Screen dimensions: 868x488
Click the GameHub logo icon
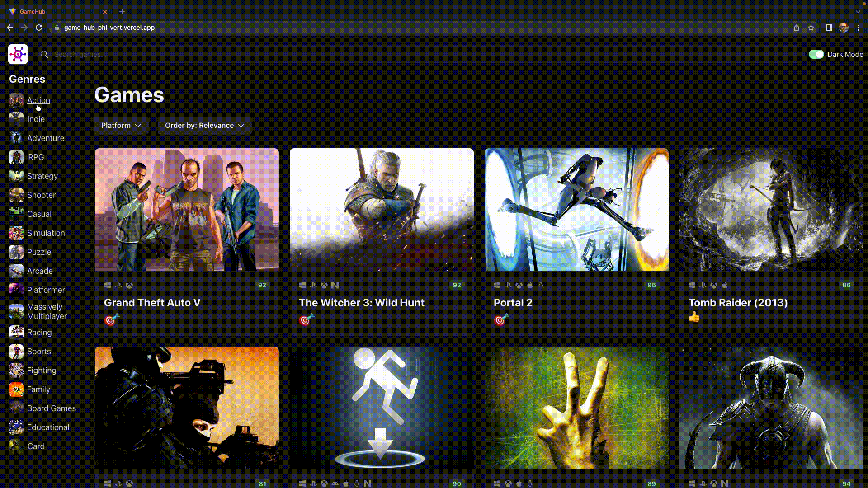[x=18, y=54]
